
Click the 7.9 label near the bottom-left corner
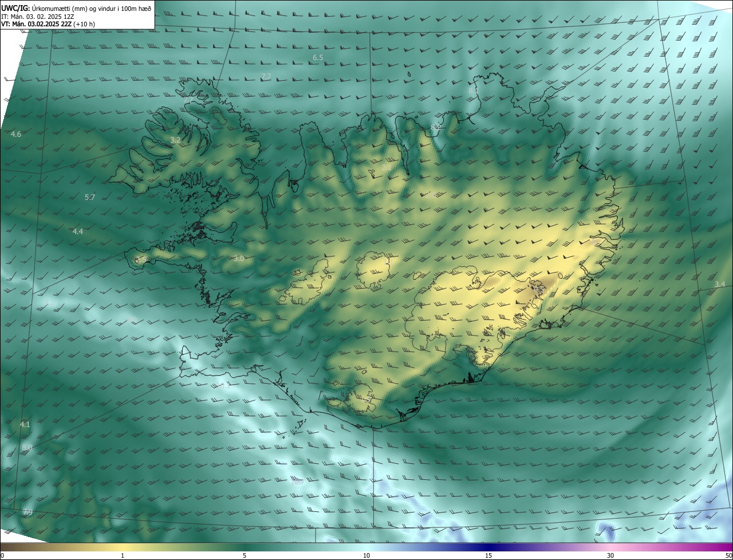click(27, 512)
